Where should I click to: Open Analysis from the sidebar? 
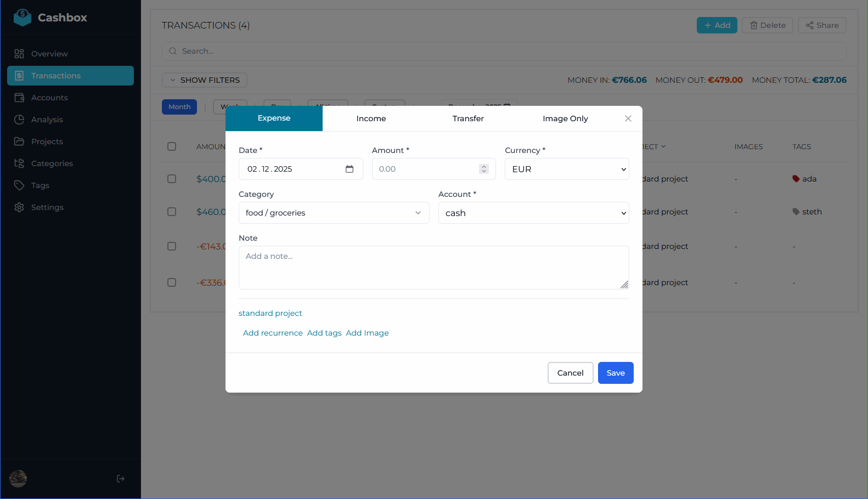pyautogui.click(x=47, y=120)
